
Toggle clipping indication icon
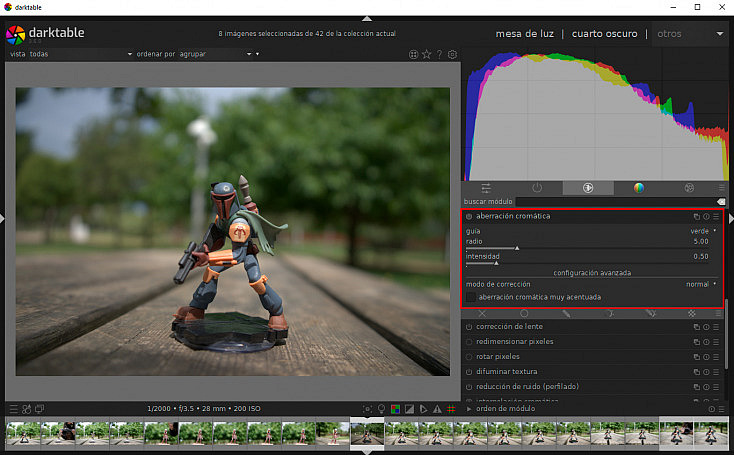[x=409, y=409]
